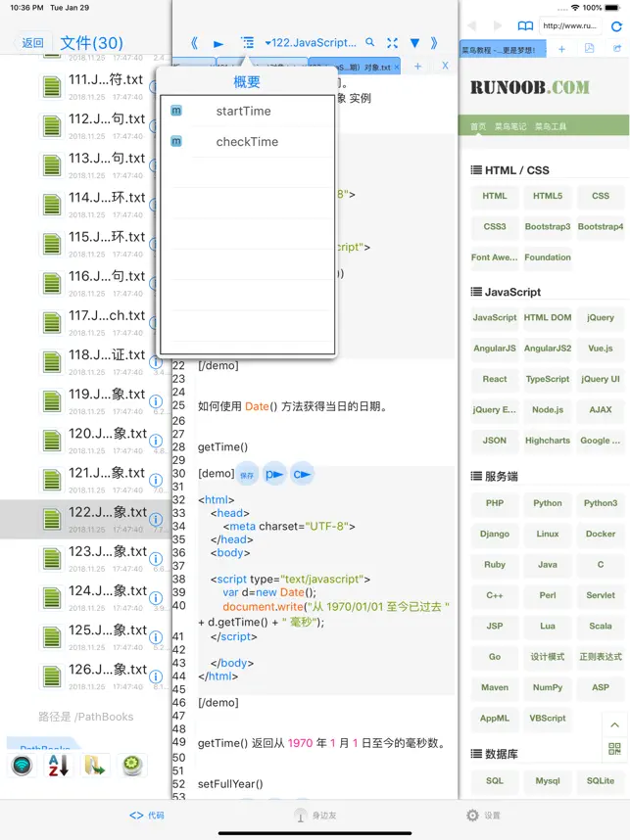Go to next file with right double chevron
The width and height of the screenshot is (630, 840).
tap(434, 43)
